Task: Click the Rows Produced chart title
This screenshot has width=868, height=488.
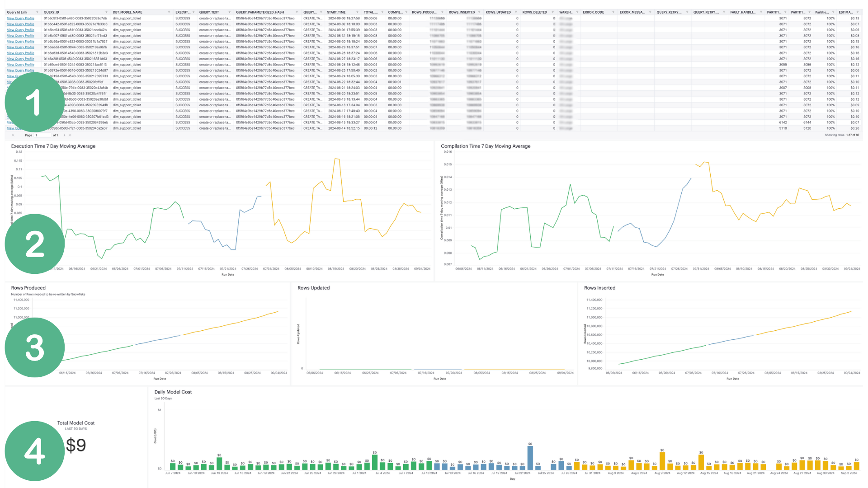Action: tap(28, 288)
